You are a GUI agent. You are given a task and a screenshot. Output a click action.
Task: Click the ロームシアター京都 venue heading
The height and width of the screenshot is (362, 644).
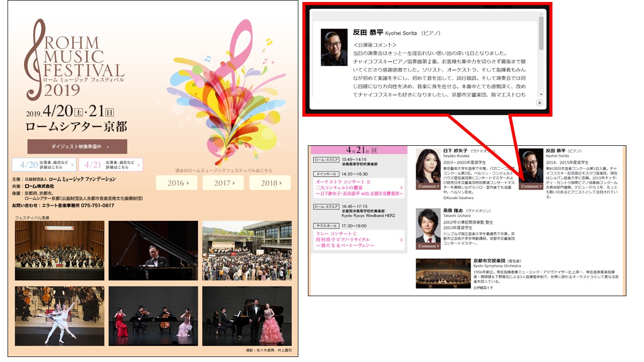76,126
